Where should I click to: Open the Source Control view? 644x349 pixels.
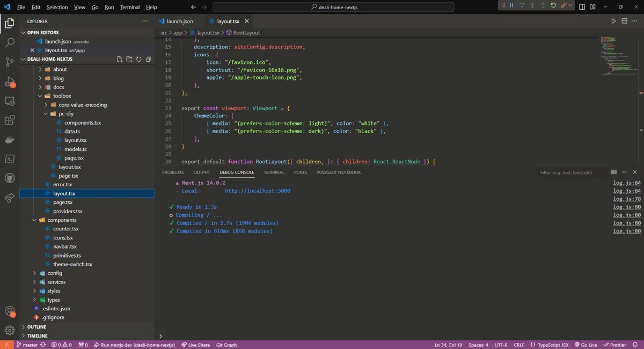10,62
